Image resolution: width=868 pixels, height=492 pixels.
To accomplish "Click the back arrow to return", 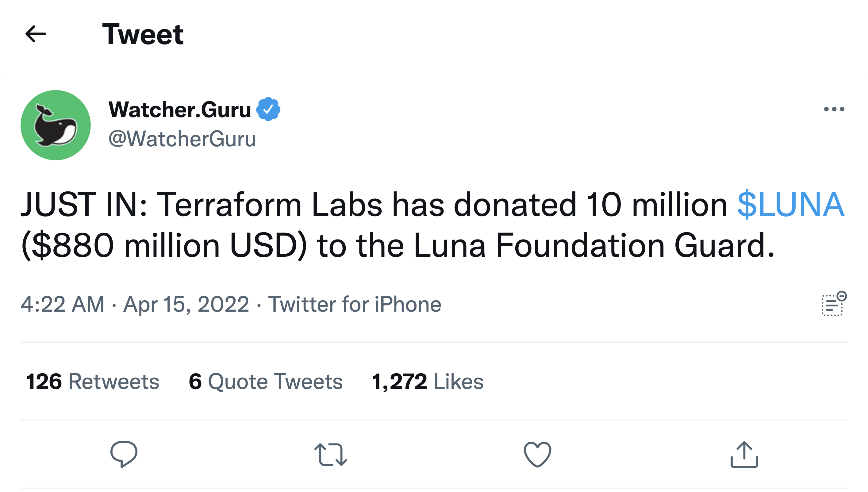I will pos(36,34).
